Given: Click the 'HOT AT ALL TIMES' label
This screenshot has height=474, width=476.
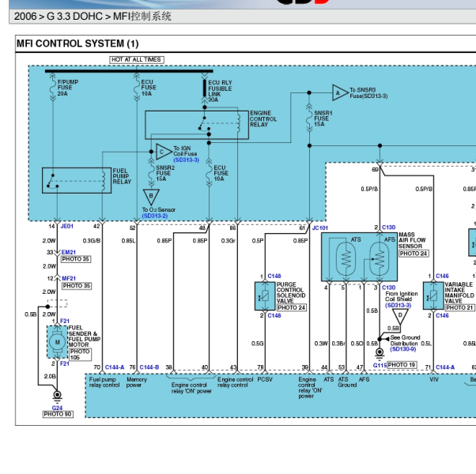Looking at the screenshot, I should click(137, 60).
